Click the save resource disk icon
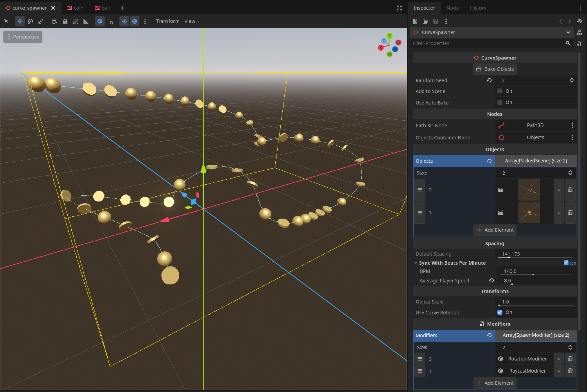The image size is (587, 392). point(436,21)
